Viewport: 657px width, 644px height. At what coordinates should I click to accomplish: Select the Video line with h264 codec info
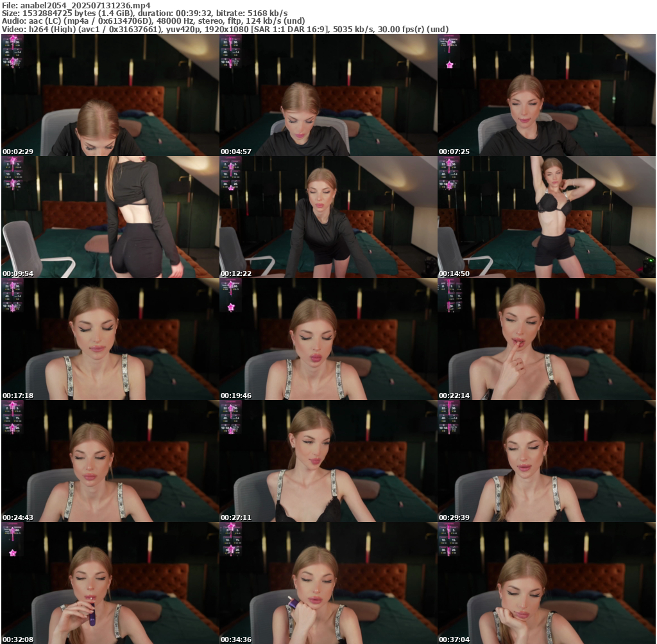click(x=225, y=29)
